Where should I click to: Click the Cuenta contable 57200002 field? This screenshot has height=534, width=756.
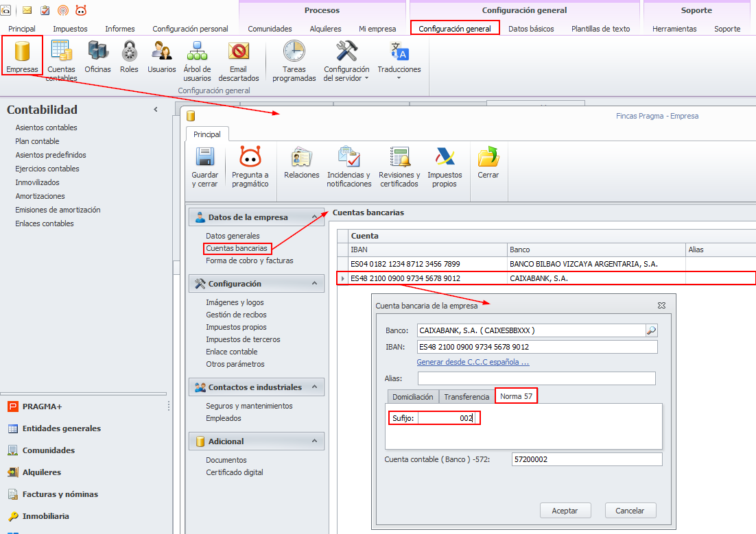click(x=587, y=459)
